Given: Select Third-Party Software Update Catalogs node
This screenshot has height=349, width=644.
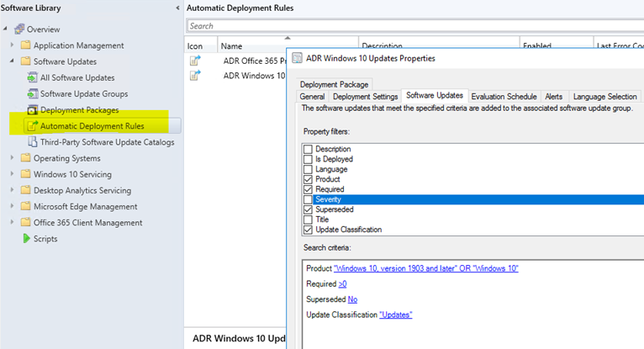Looking at the screenshot, I should click(x=108, y=142).
